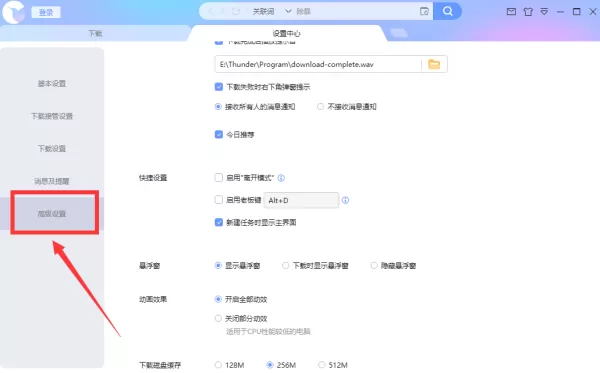Click the blue magnifier search button
Viewport: 600px width, 373px height.
pos(447,11)
